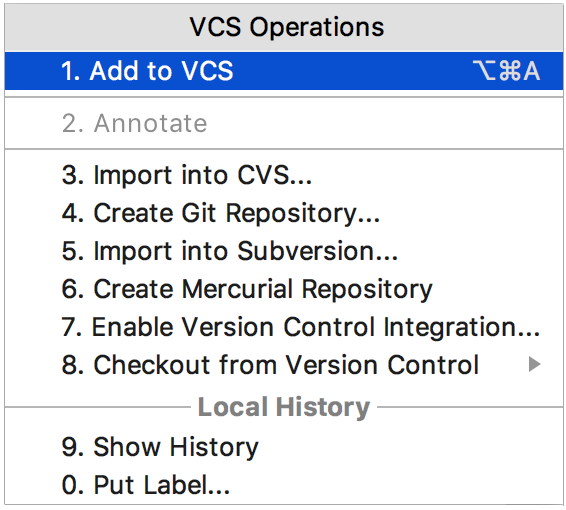Click the submenu arrow beside Checkout
The height and width of the screenshot is (510, 566).
pos(535,364)
